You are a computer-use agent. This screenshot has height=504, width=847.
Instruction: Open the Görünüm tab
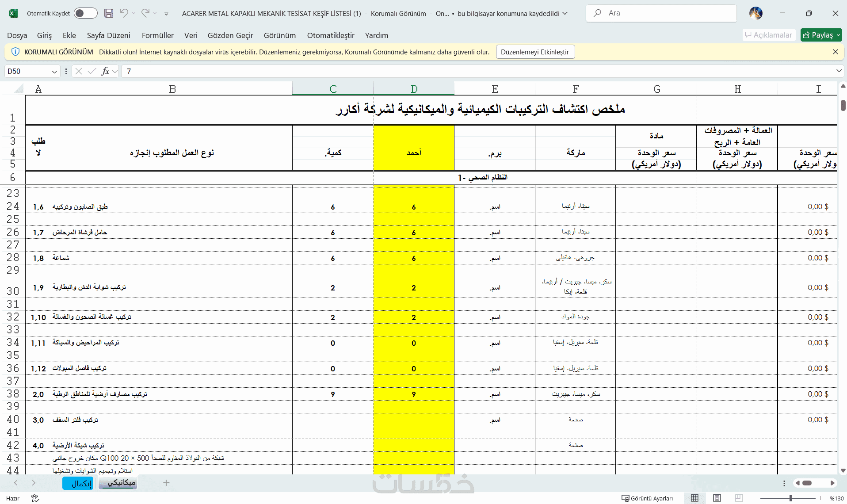[x=280, y=35]
